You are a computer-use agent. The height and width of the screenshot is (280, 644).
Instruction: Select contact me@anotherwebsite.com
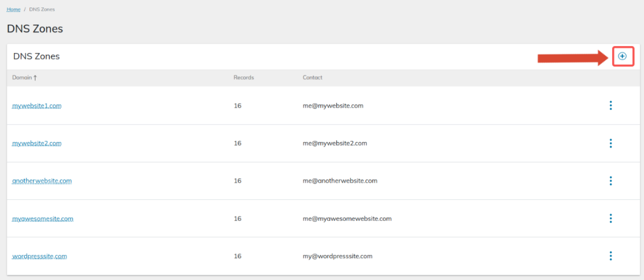tap(340, 181)
